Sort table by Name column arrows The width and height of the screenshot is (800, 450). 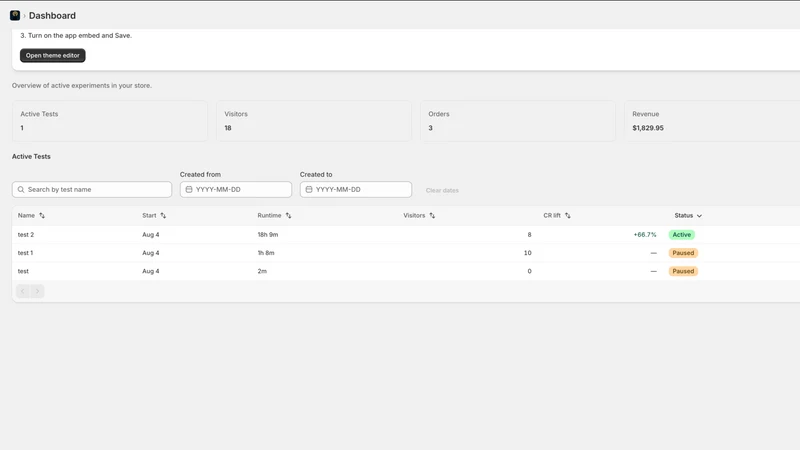tap(42, 215)
